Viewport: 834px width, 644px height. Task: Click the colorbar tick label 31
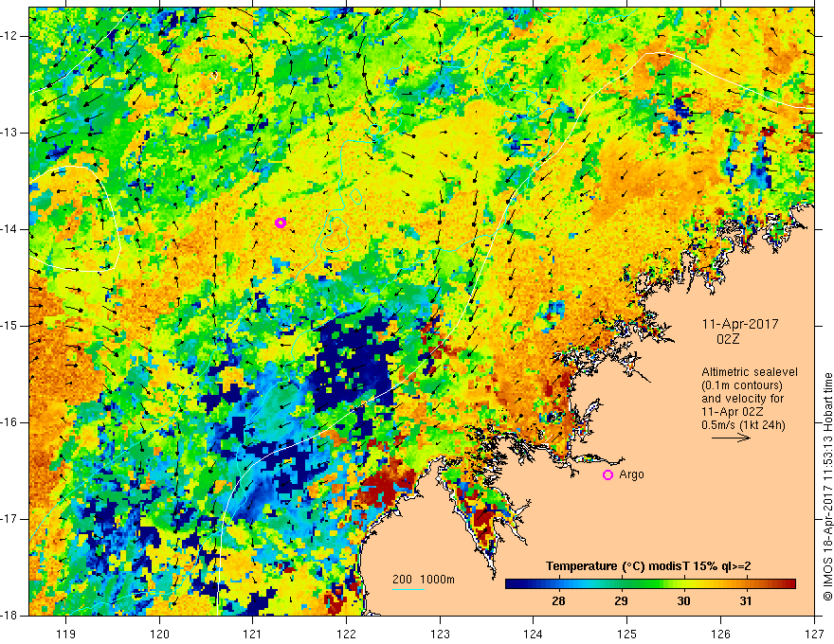tap(746, 601)
